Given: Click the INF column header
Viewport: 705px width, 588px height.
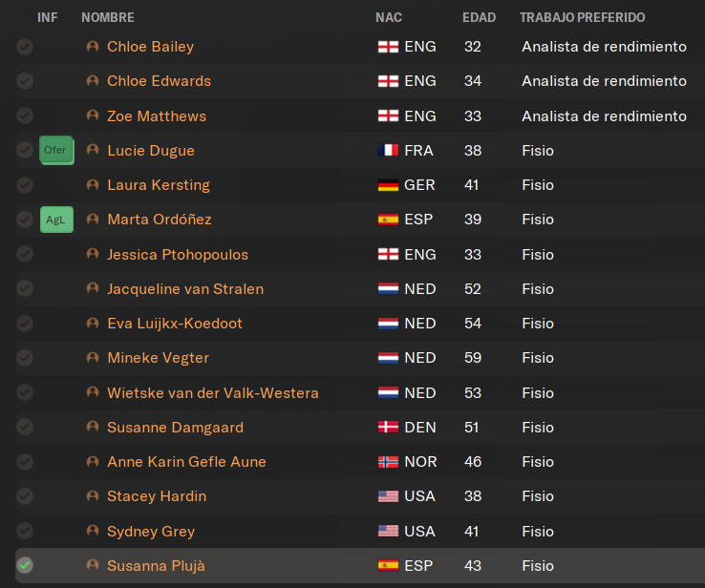Looking at the screenshot, I should click(47, 17).
